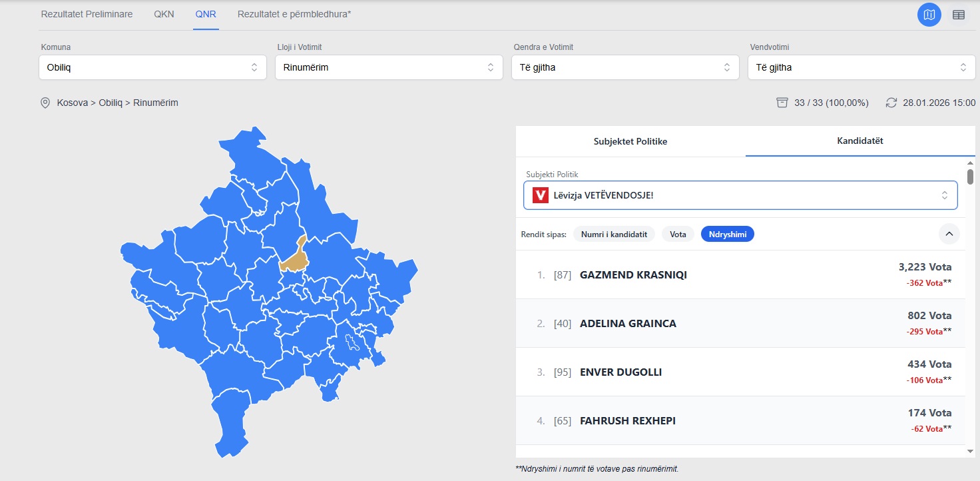
Task: Open the Lloji i Votimit dropdown
Action: [389, 67]
